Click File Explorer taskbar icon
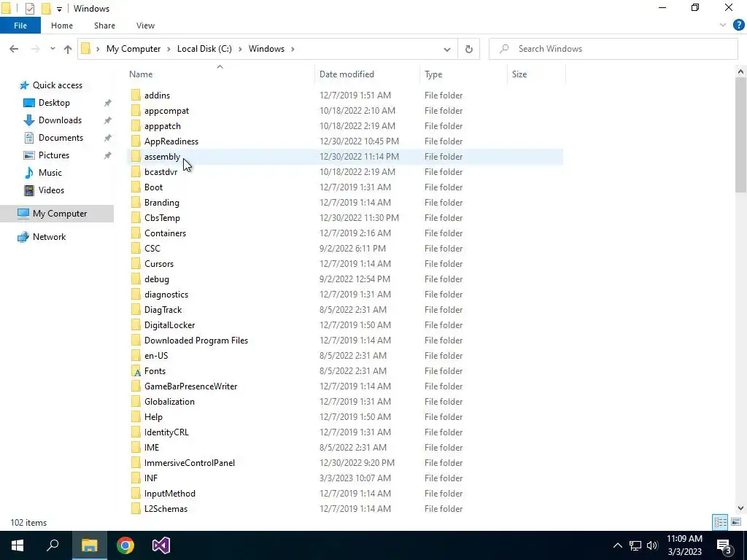Screen dimensions: 747x560 coord(89,545)
